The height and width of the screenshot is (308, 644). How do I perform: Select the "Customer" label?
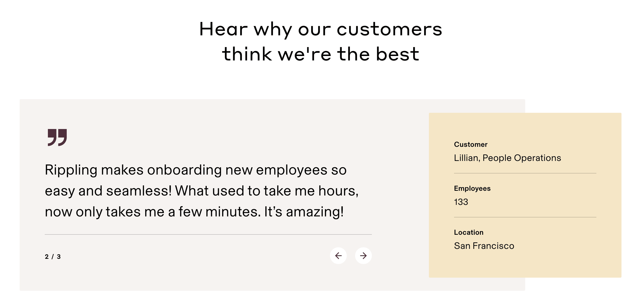(471, 144)
